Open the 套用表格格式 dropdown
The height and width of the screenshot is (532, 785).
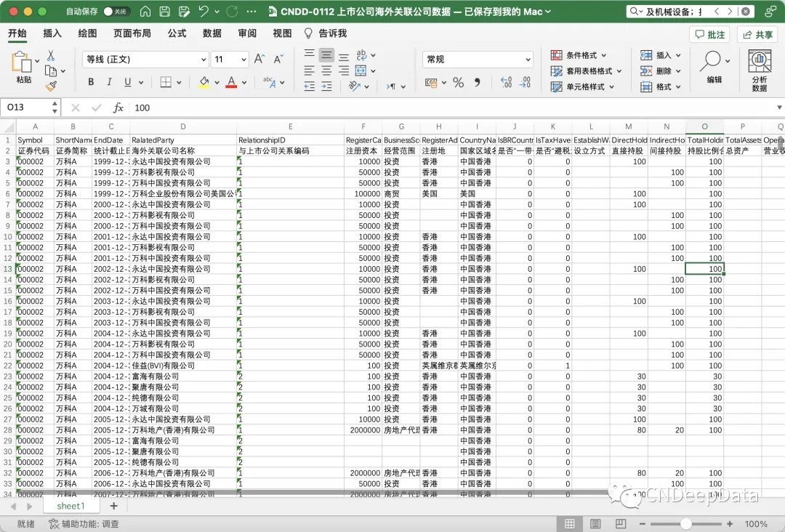pos(587,71)
